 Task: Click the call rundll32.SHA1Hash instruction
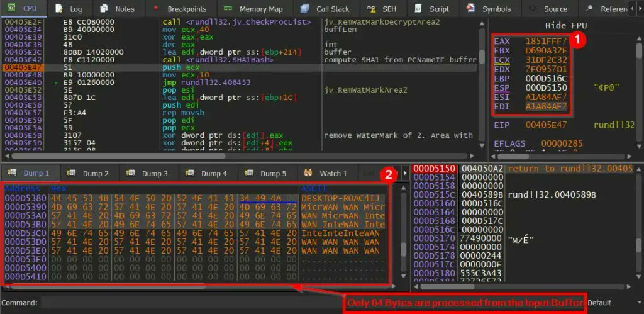218,60
